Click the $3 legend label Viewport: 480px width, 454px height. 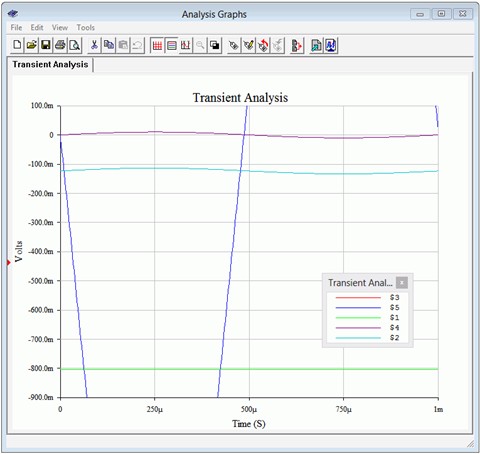394,297
